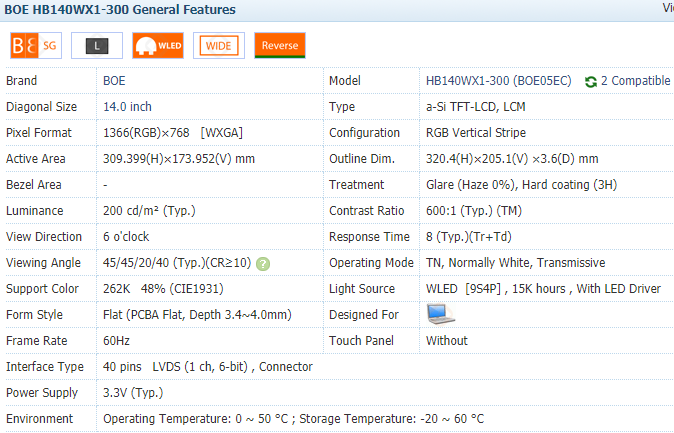674x433 pixels.
Task: Open the 2 Compatible models link
Action: coord(635,81)
